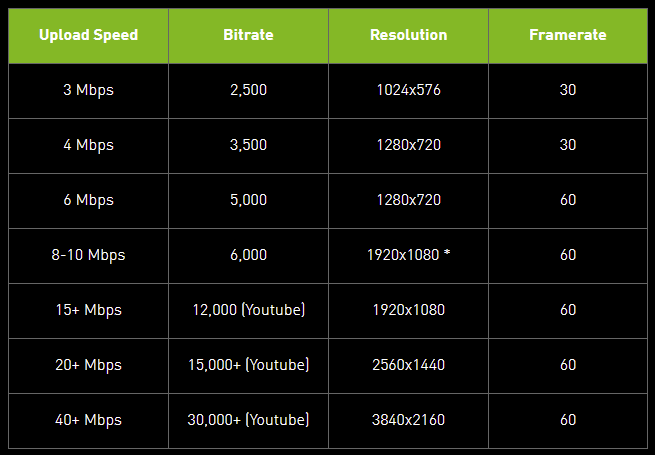Click the 3,500 bitrate cell
Viewport: 655px width, 455px height.
tap(248, 145)
